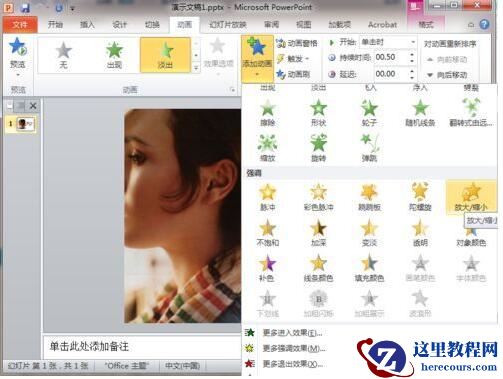503x379 pixels.
Task: Choose the 弹跳 (Bounce) entrance effect
Action: point(369,148)
